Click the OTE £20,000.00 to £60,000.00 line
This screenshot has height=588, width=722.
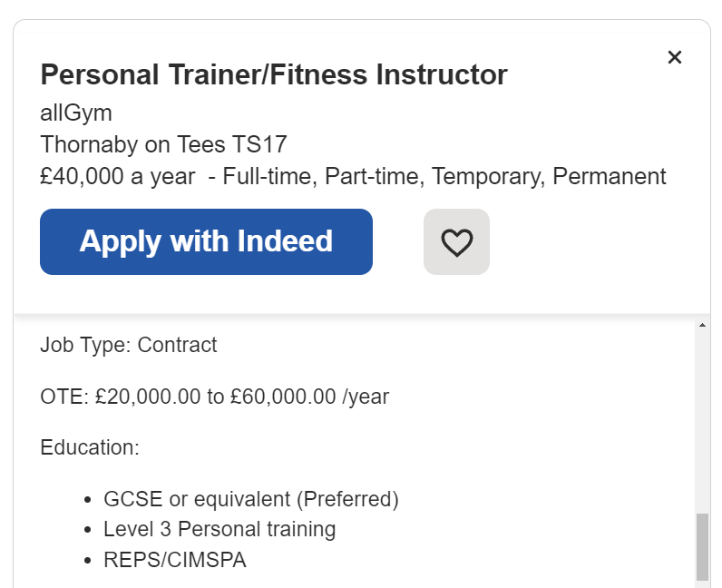tap(215, 397)
